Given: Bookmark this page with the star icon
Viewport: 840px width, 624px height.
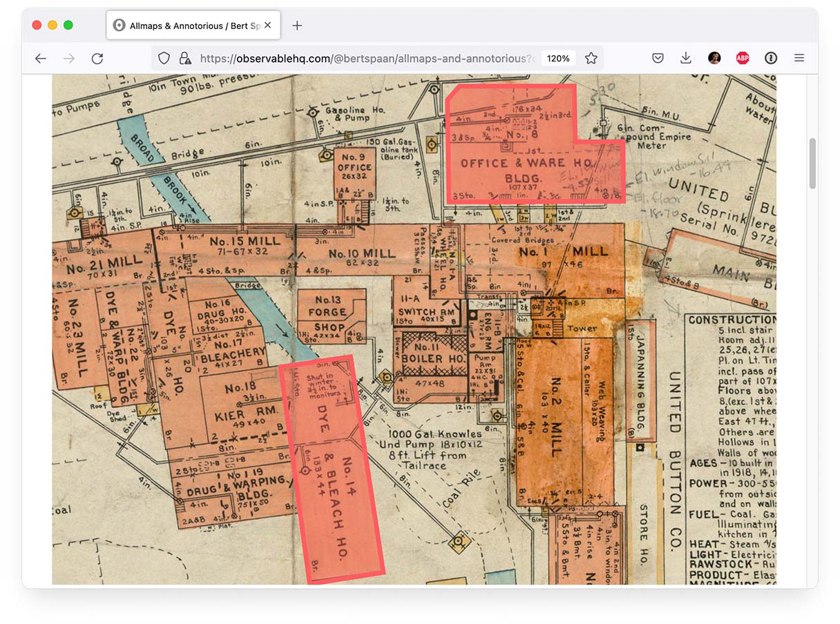Looking at the screenshot, I should 591,59.
